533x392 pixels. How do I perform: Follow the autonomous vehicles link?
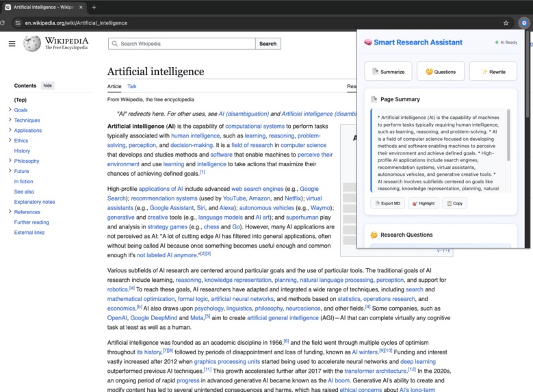coord(267,208)
